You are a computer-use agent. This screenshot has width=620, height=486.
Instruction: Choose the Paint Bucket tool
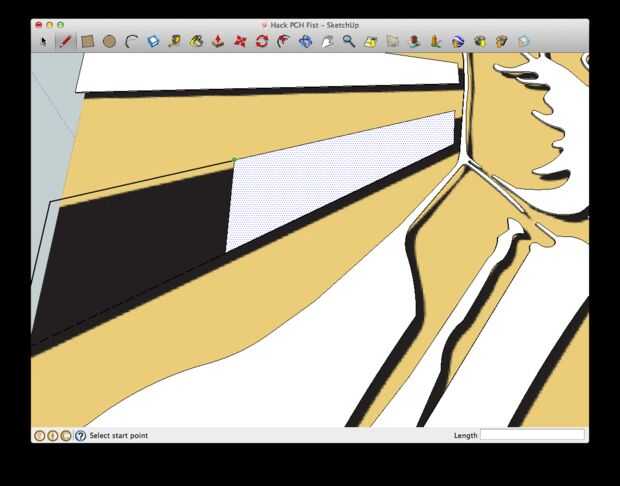(196, 41)
